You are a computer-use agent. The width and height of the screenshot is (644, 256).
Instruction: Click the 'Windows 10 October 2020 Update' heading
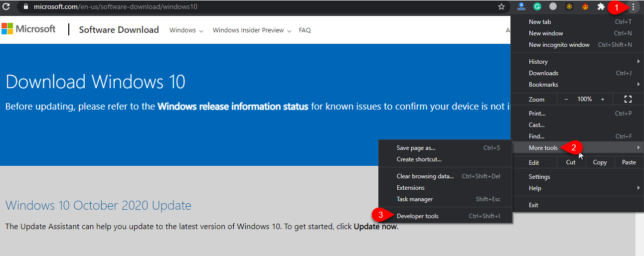pos(98,205)
